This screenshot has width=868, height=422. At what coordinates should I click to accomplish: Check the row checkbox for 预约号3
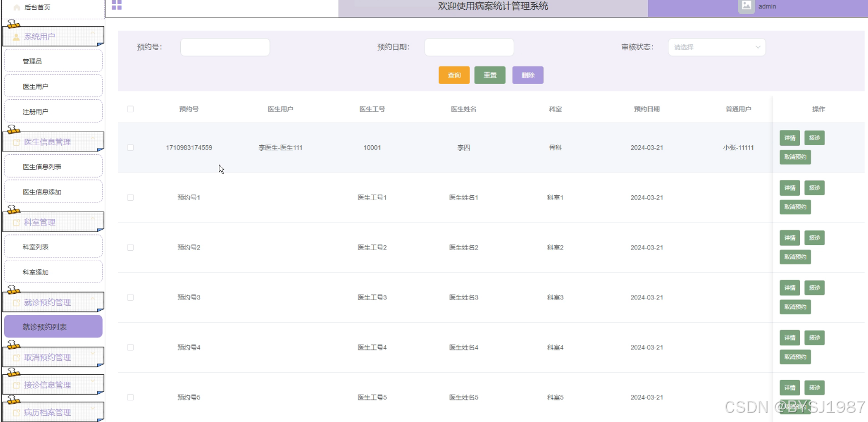130,297
